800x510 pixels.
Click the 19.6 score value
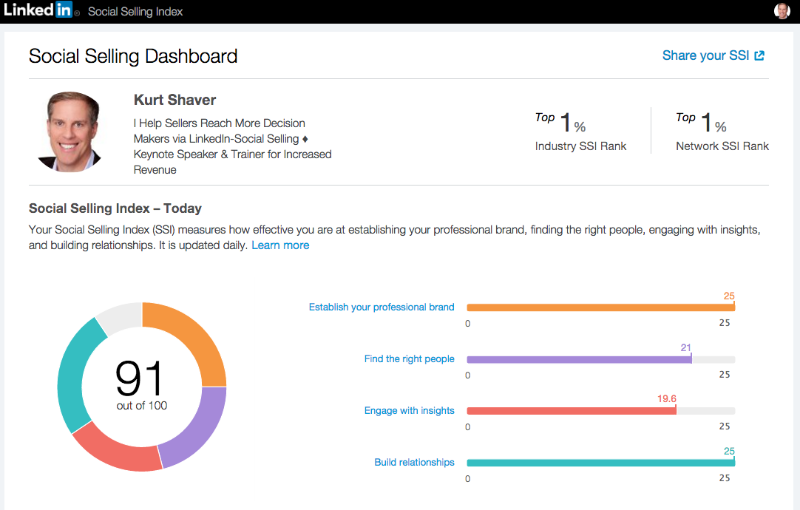tap(666, 398)
